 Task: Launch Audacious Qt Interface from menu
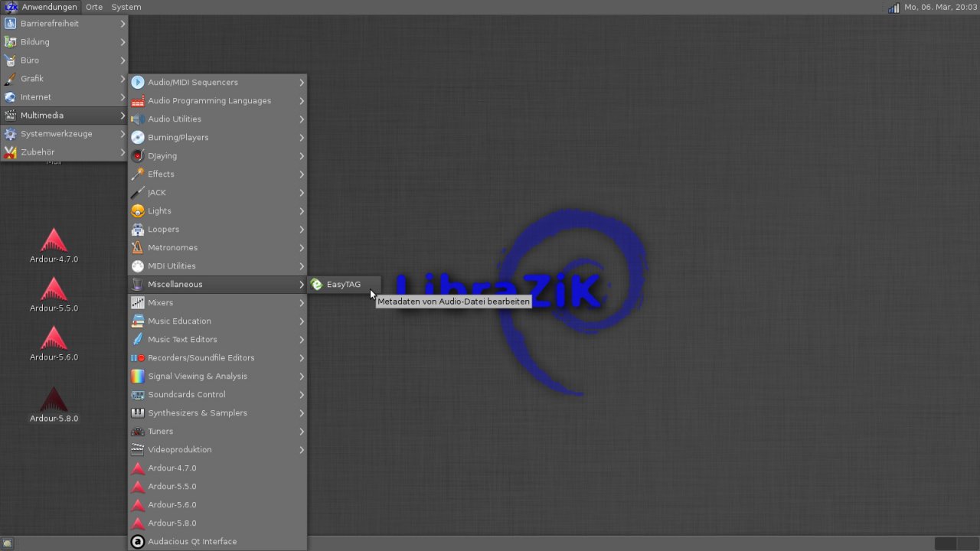click(217, 541)
